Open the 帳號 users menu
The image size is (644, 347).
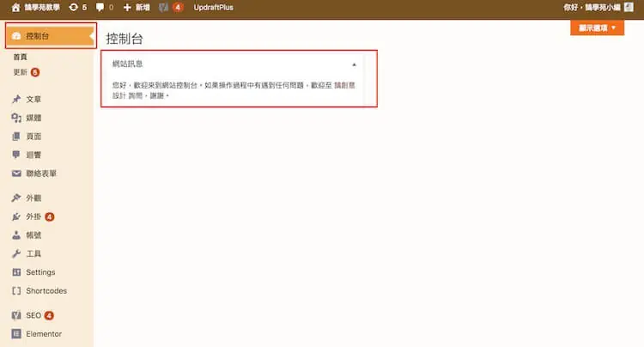pyautogui.click(x=33, y=234)
